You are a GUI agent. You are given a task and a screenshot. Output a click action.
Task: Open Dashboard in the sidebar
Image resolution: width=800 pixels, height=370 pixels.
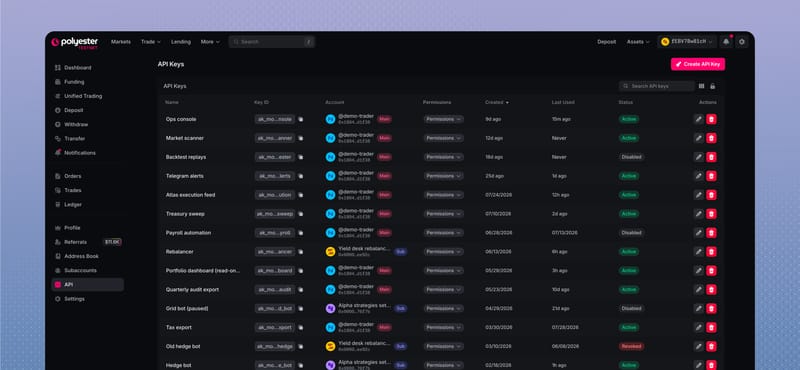(88, 68)
